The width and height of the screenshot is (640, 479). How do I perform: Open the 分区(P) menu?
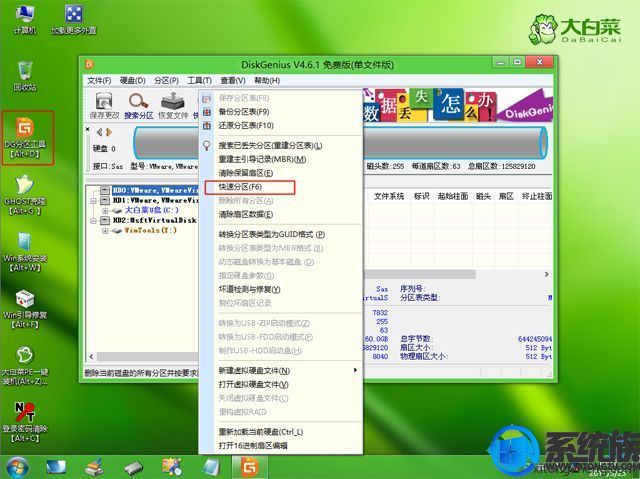point(166,80)
